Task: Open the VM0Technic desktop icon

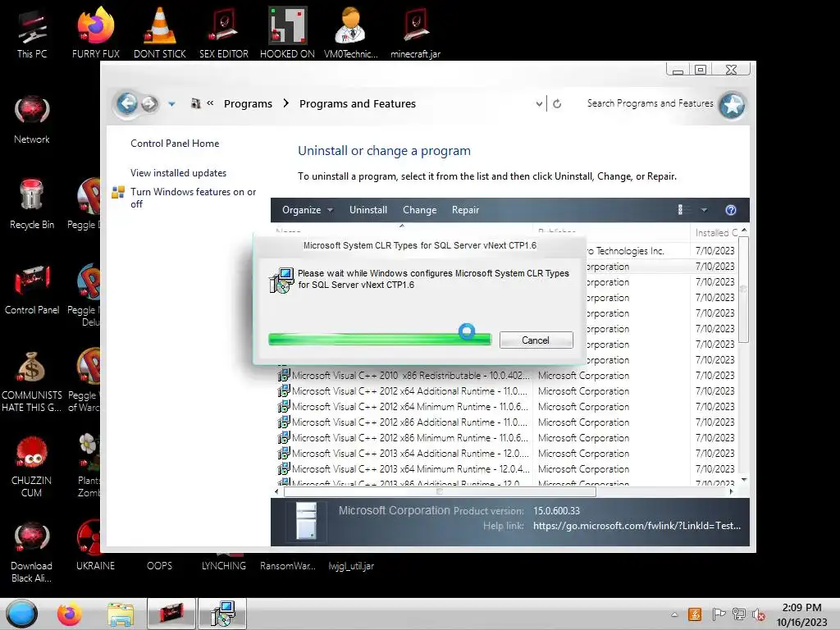Action: pyautogui.click(x=351, y=33)
